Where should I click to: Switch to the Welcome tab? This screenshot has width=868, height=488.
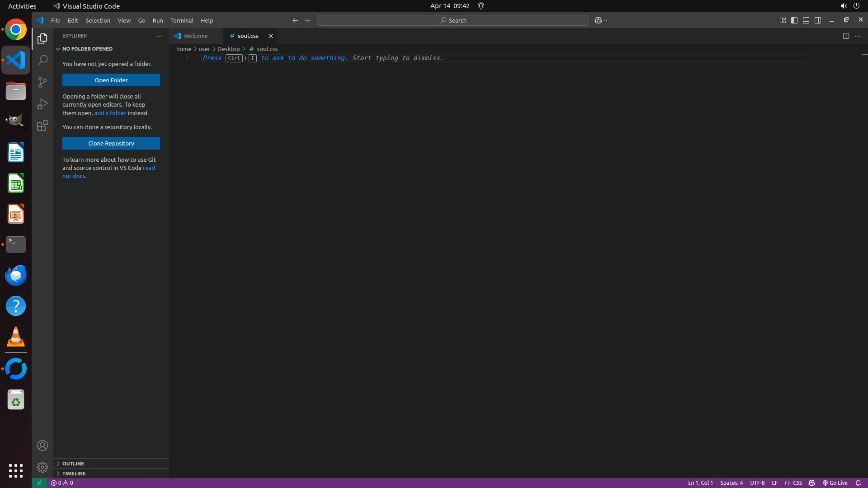click(195, 36)
